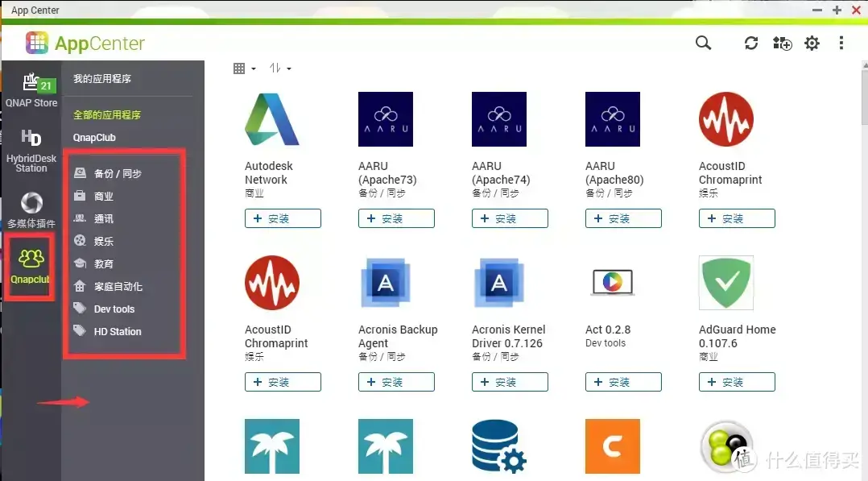Open AdGuard Home shield icon
This screenshot has height=481, width=868.
725,283
